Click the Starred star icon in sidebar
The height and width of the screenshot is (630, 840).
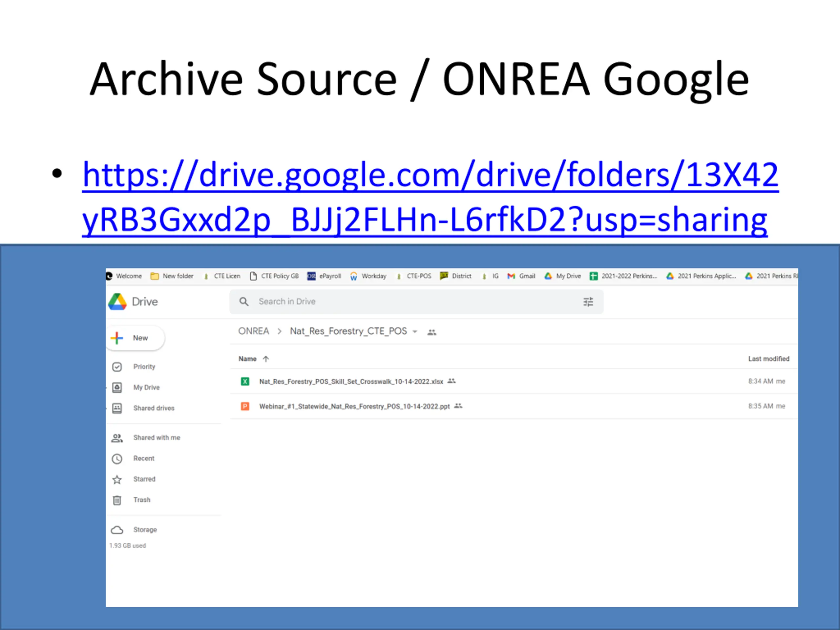point(117,480)
